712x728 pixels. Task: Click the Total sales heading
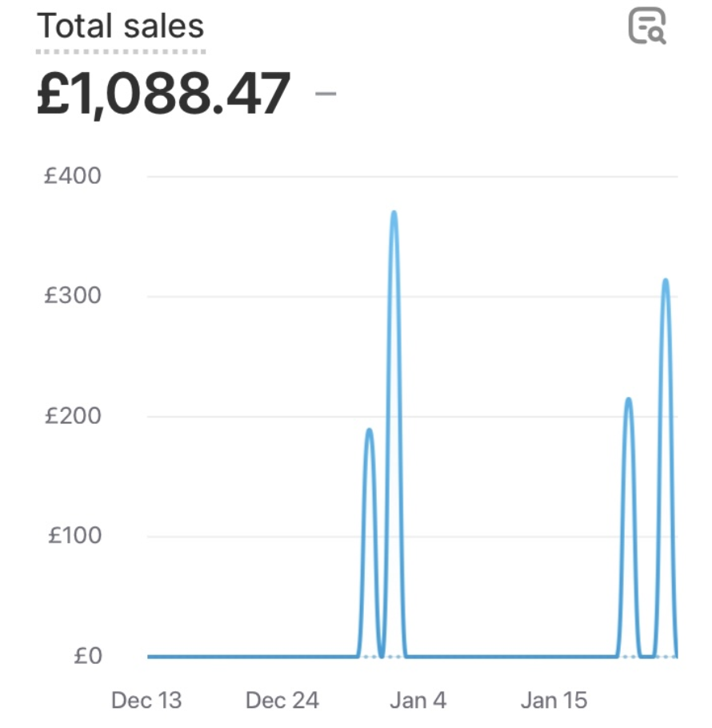pyautogui.click(x=120, y=26)
